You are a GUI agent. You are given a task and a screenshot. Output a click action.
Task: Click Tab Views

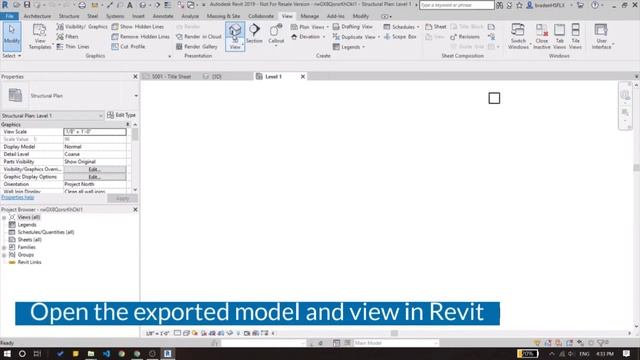[559, 36]
